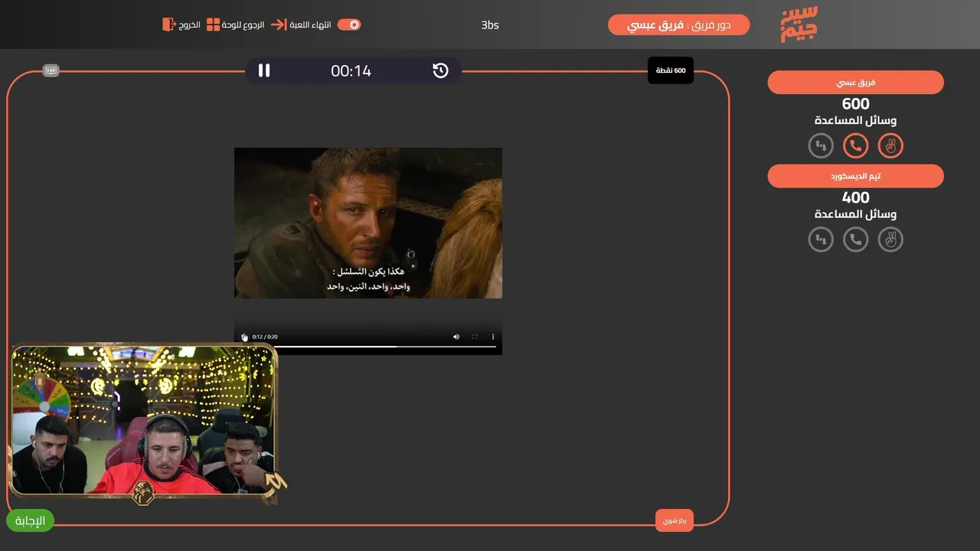980x551 pixels.
Task: Use فريق عبسي phone call help icon
Action: point(856,145)
